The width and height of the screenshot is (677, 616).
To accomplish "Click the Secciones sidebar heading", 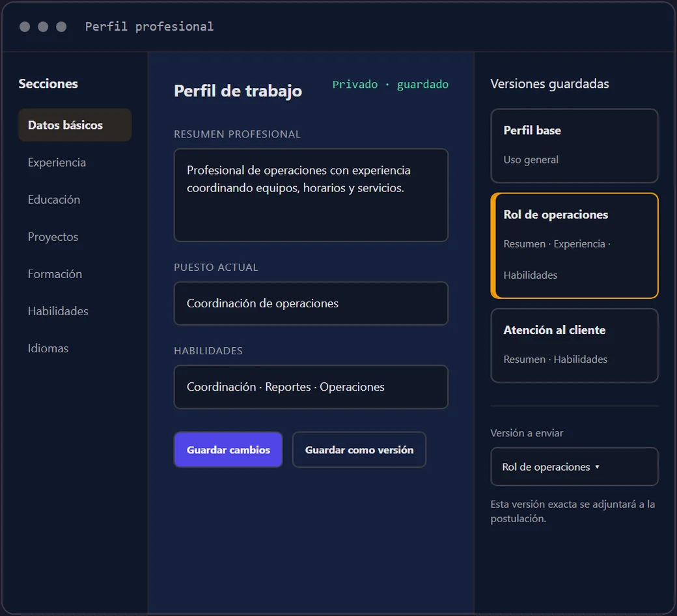I will tap(48, 83).
